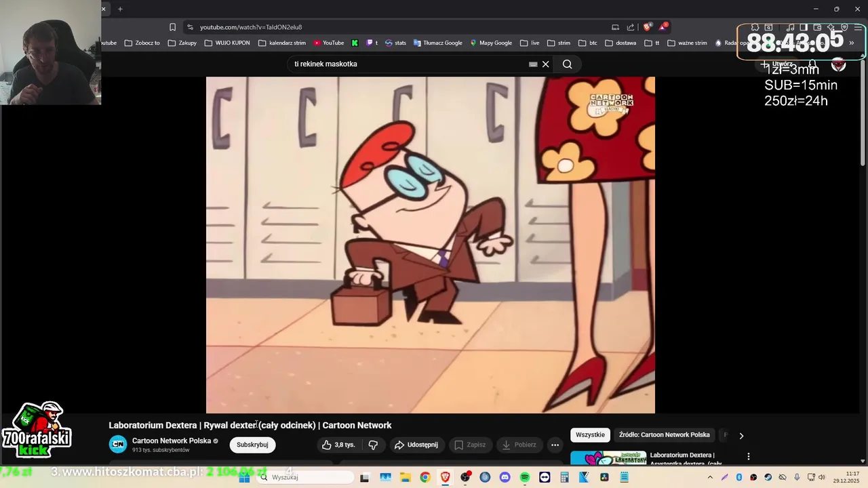
Task: Open the Zakupy bookmark folder
Action: click(182, 43)
